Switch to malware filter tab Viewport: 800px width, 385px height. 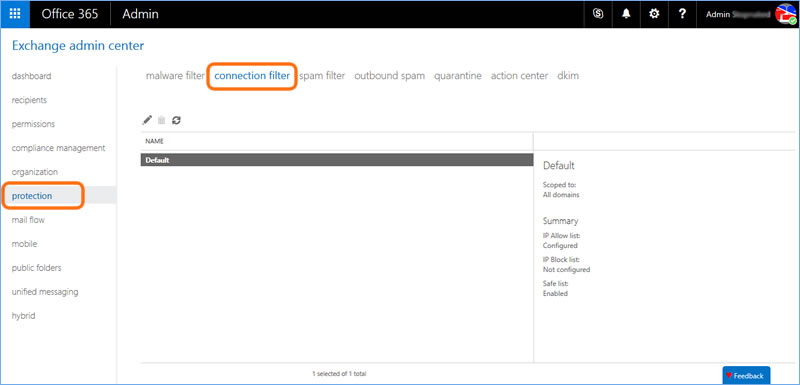[175, 76]
